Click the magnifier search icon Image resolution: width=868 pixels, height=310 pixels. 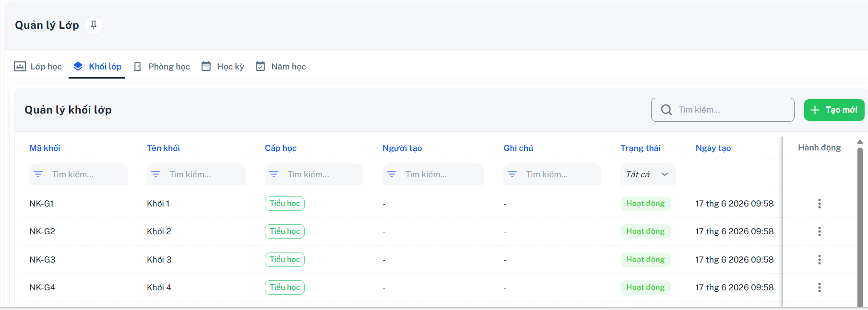[x=666, y=110]
